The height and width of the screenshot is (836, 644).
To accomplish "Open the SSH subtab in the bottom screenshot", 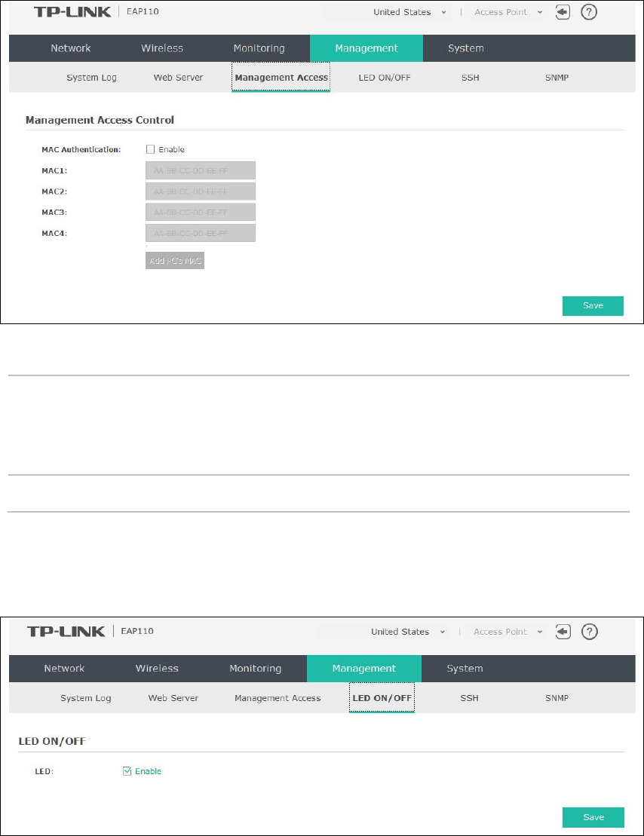I will 470,698.
